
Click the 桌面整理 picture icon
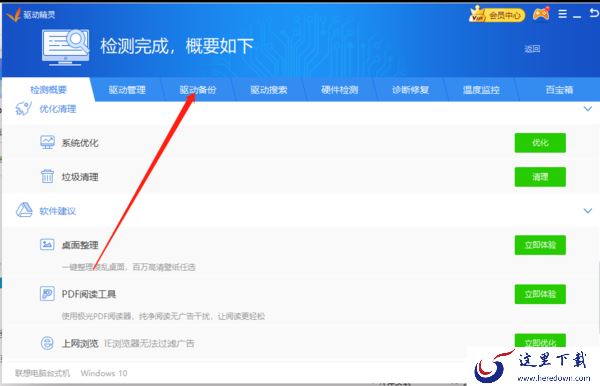point(47,244)
